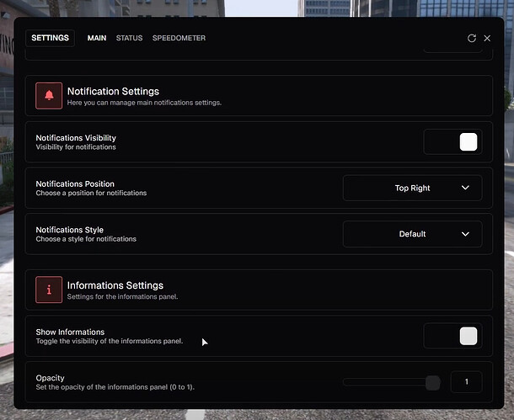
Task: Click the Notifications Position chevron arrow
Action: tap(465, 188)
